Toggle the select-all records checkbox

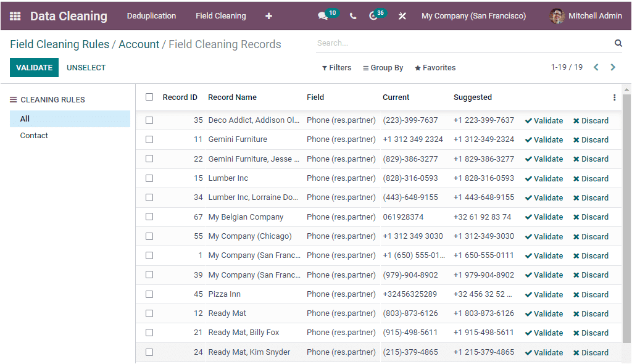[x=149, y=97]
